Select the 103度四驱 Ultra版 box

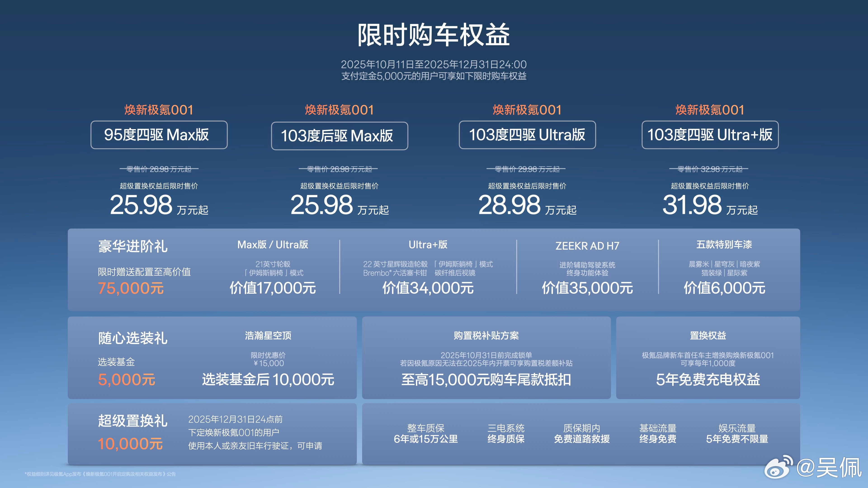pos(527,135)
